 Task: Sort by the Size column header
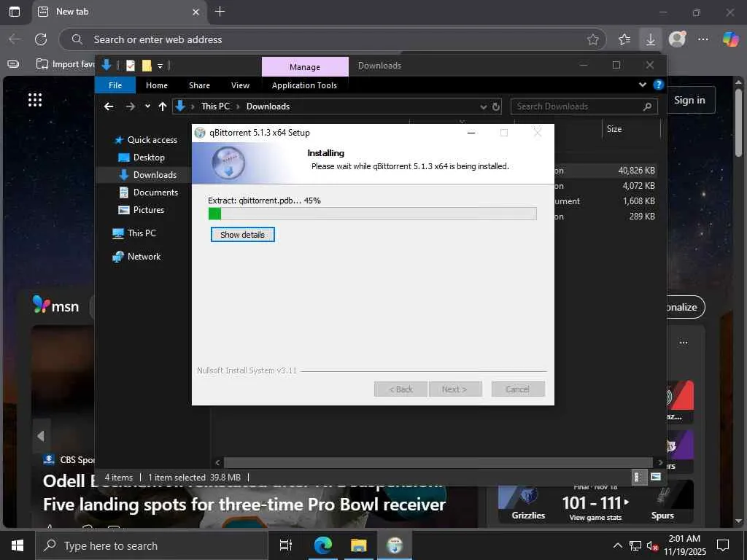click(x=631, y=129)
